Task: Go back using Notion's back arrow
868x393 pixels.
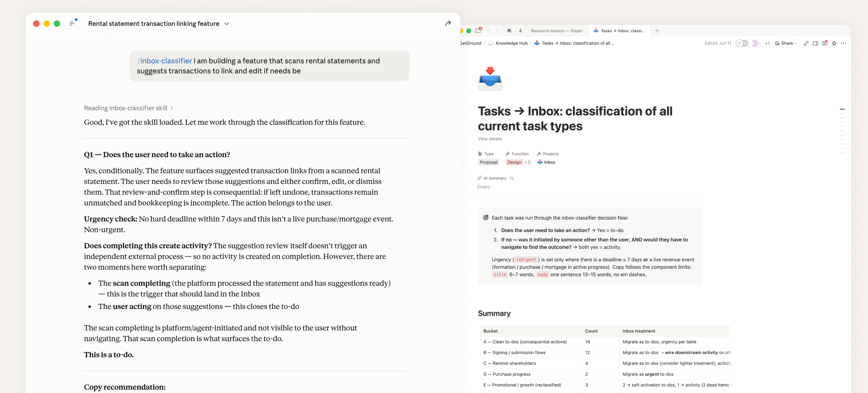Action: [489, 31]
